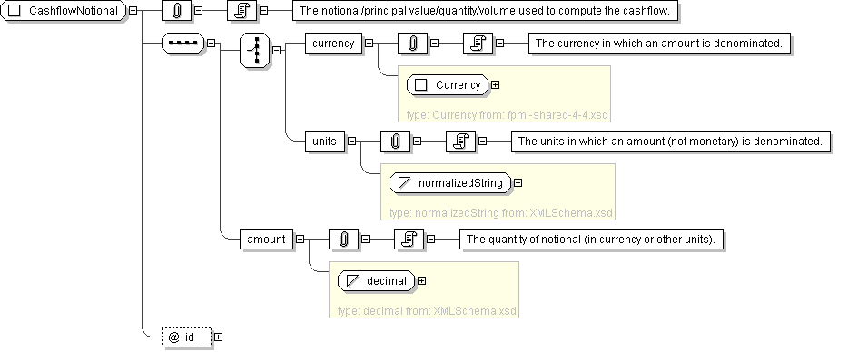Expand the decimal type node
Image resolution: width=868 pixels, height=352 pixels.
pos(422,281)
